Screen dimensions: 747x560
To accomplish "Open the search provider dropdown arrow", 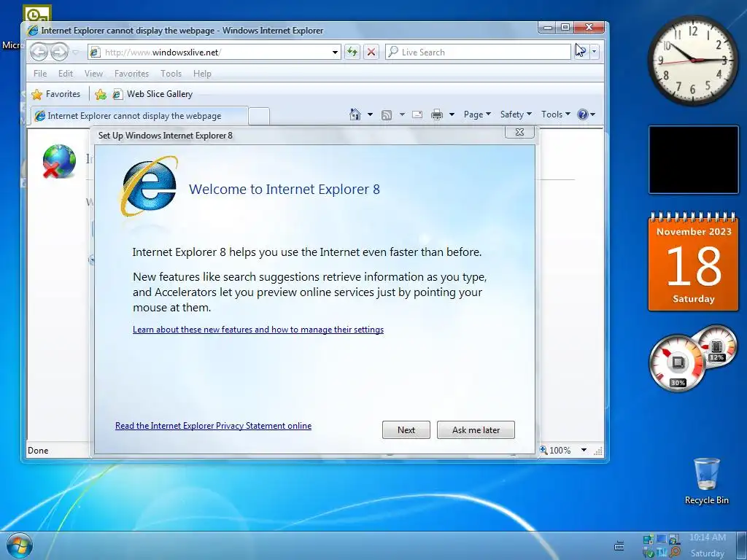I will [594, 52].
